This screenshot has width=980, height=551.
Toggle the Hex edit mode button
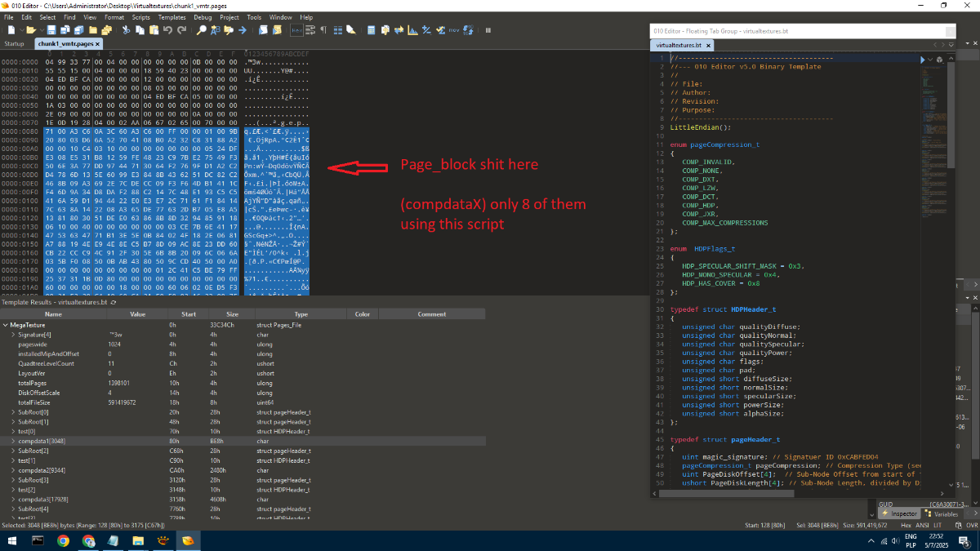[296, 30]
